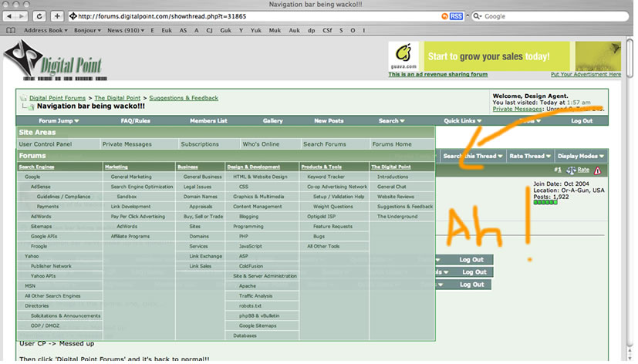
Task: Click 'This is an ad revenue sharing forum' link
Action: point(438,75)
